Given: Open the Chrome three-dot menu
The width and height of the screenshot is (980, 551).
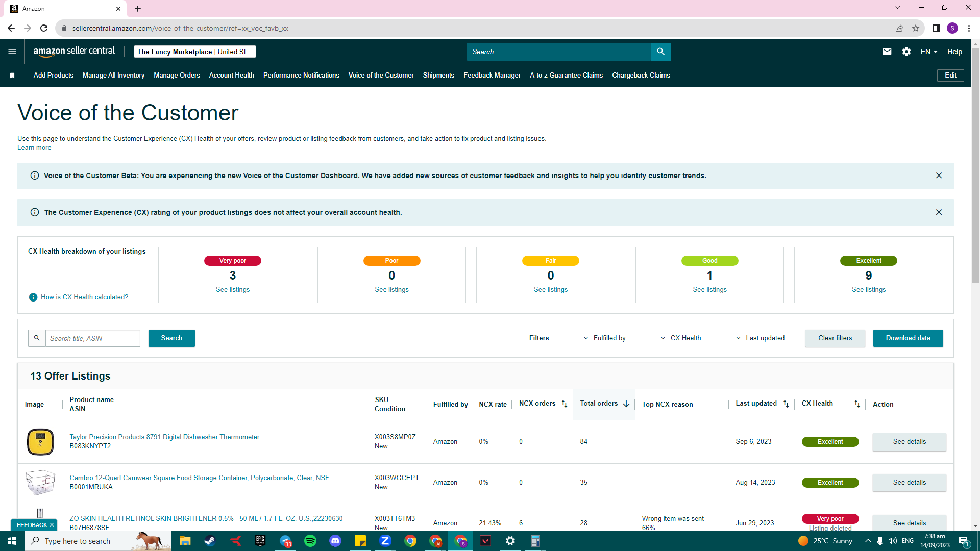Looking at the screenshot, I should pos(969,28).
